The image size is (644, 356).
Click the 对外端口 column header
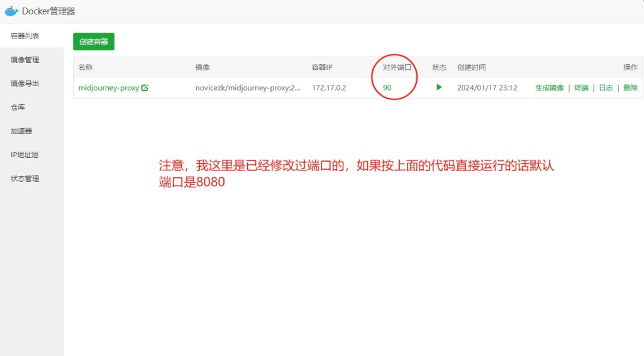coord(397,67)
